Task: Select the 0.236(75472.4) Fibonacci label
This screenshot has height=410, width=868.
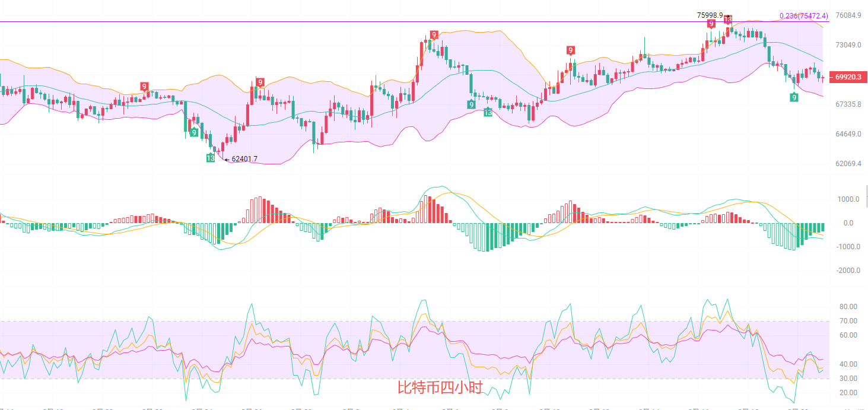Action: 803,16
